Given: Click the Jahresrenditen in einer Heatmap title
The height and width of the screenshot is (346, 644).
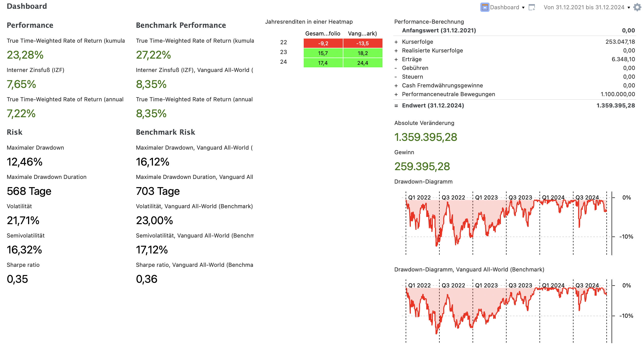Looking at the screenshot, I should 309,22.
